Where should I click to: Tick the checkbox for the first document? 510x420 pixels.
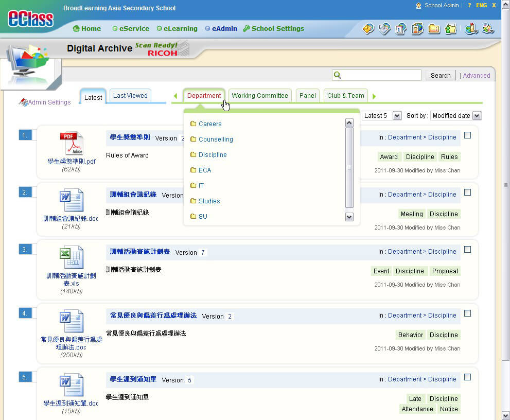467,135
